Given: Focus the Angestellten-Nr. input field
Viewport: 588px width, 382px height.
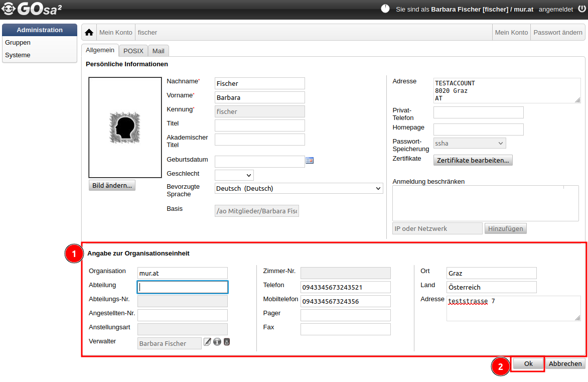Looking at the screenshot, I should [x=183, y=315].
